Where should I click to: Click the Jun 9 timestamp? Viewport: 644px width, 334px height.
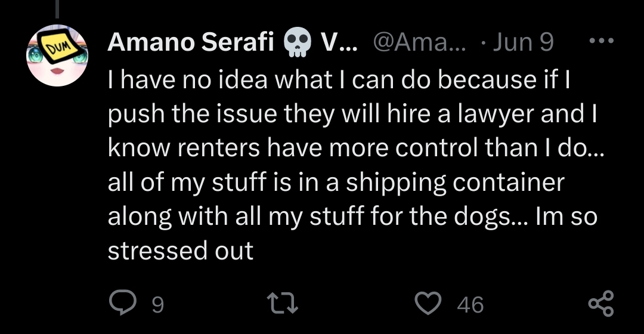[524, 42]
